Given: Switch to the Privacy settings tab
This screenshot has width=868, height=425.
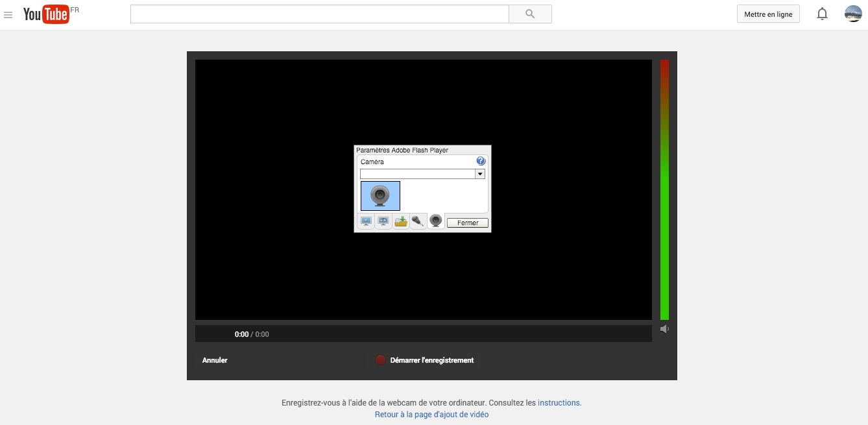Looking at the screenshot, I should coord(383,222).
